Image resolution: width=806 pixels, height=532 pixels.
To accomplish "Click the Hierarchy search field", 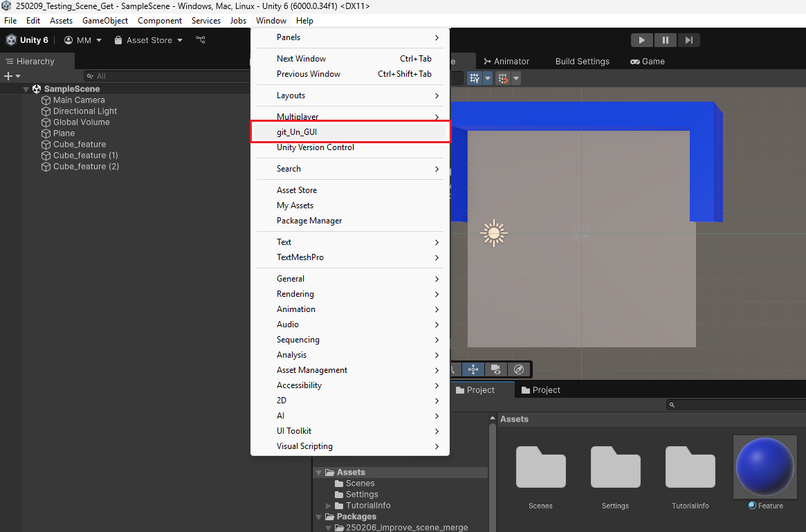I will [x=167, y=76].
